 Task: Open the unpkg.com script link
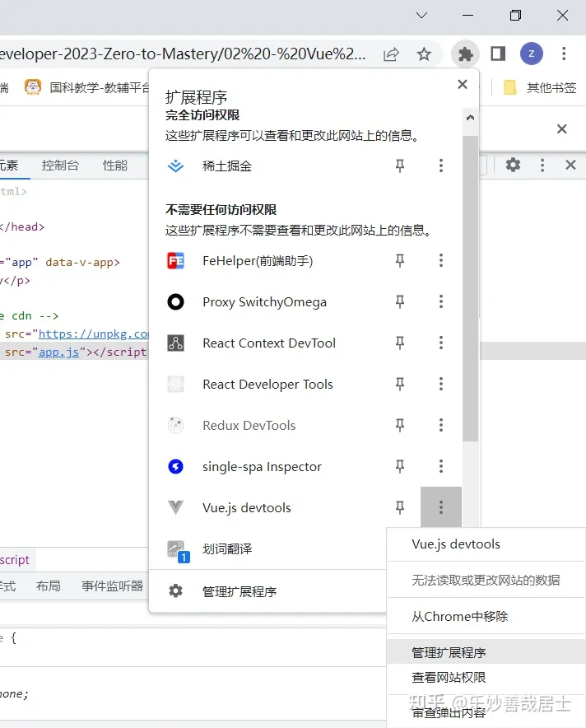(x=93, y=334)
